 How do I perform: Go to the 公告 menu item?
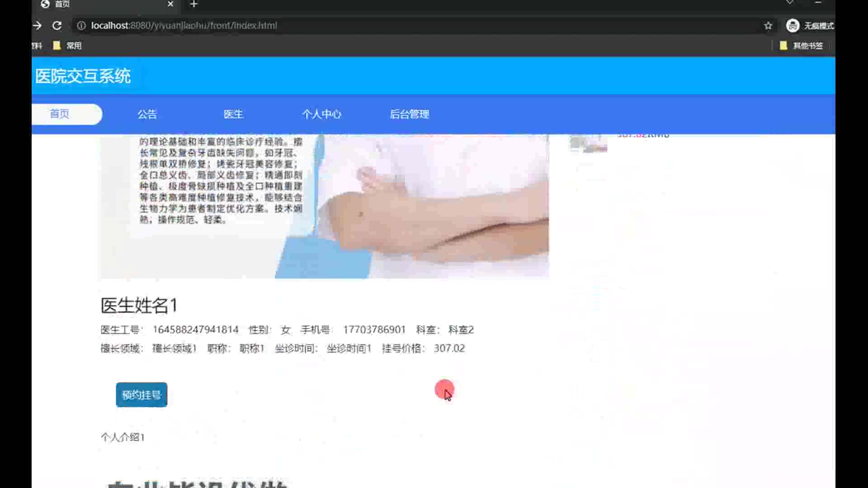pos(147,114)
